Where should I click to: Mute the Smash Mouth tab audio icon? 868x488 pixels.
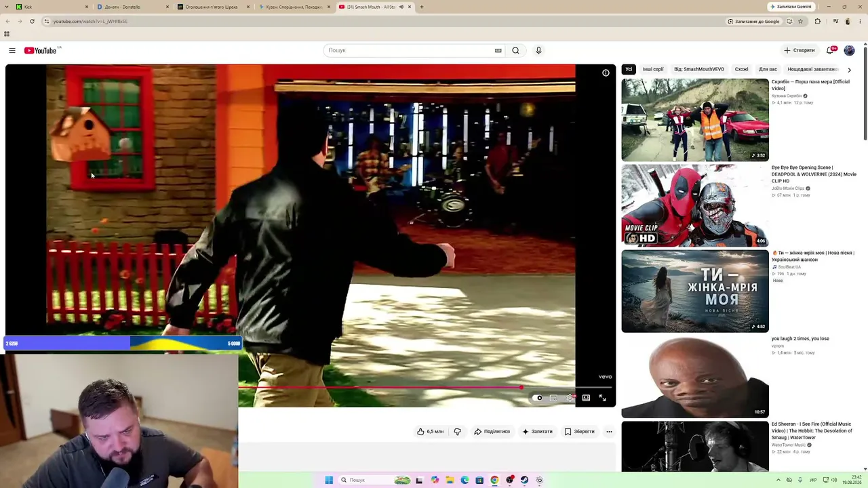pos(401,7)
